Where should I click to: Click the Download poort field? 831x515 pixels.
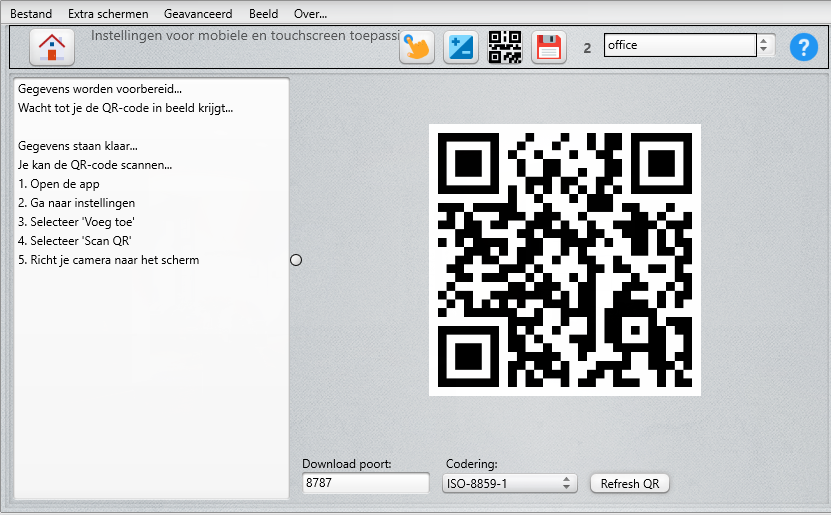[366, 483]
